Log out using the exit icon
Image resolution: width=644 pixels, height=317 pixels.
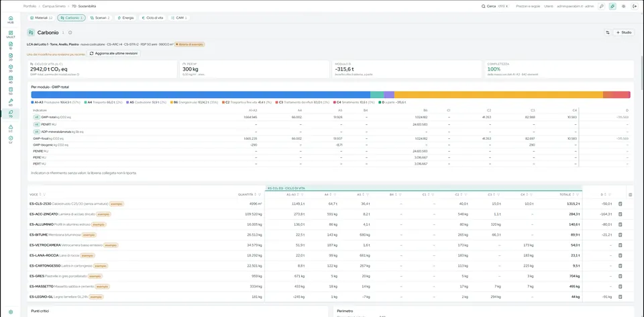pyautogui.click(x=635, y=6)
